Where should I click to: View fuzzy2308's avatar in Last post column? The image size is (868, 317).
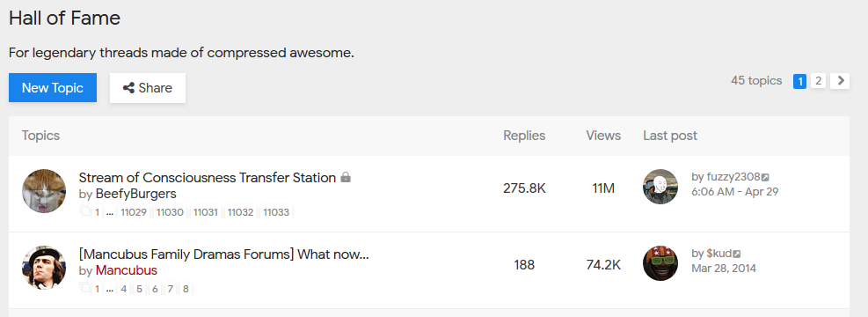click(x=660, y=186)
